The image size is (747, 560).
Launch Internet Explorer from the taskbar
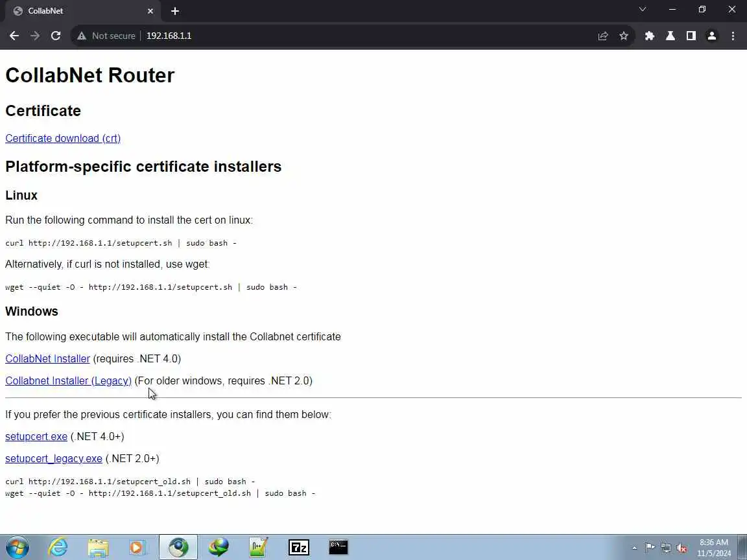click(58, 548)
